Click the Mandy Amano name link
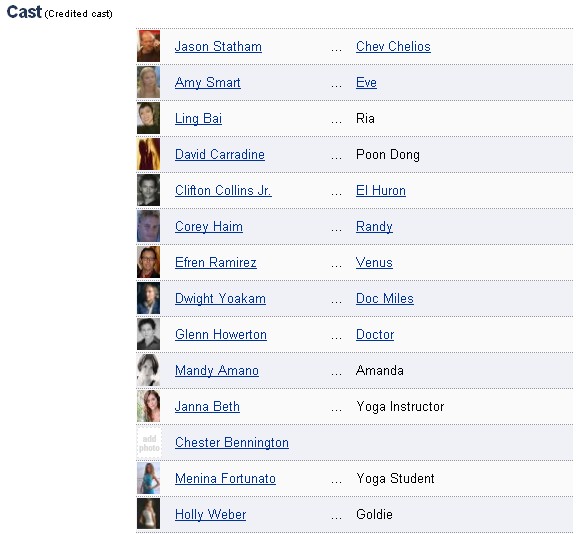Screen dimensions: 576x534 (217, 371)
